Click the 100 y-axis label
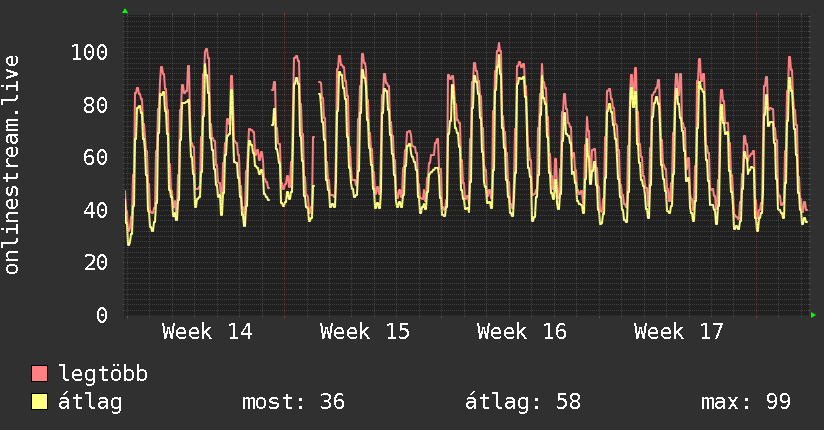The width and height of the screenshot is (824, 430). coord(89,53)
